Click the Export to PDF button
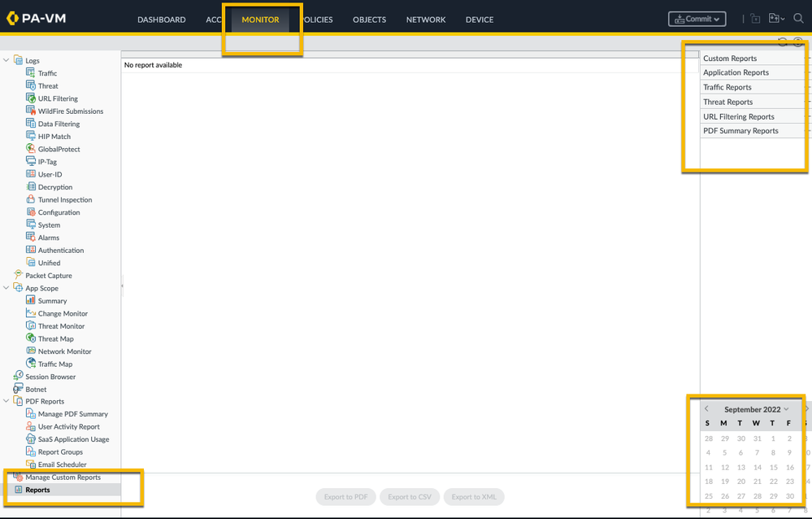Viewport: 812px width, 519px height. coord(346,497)
